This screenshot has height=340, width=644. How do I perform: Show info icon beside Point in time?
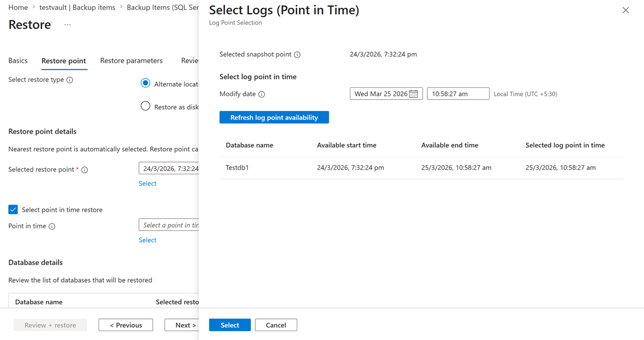[x=52, y=226]
